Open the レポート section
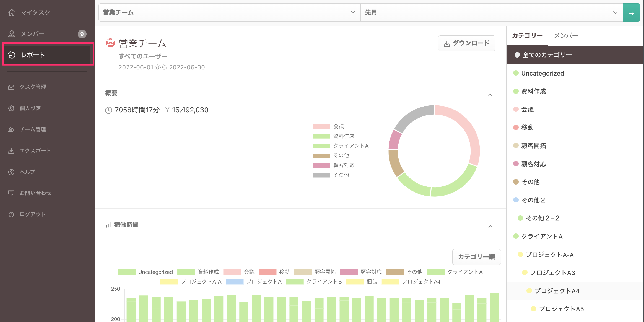Viewport: 644px width, 322px height. point(33,54)
